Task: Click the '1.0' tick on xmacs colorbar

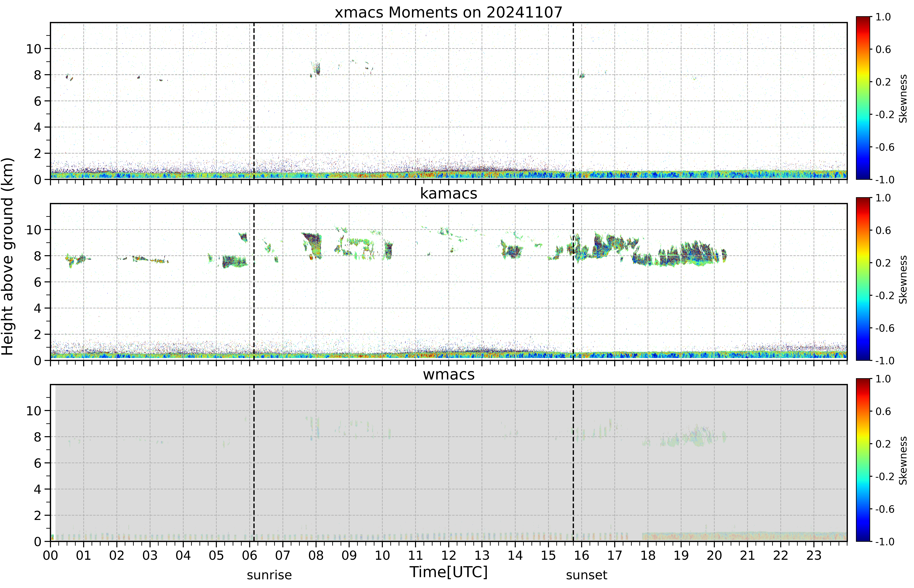Action: pos(883,17)
